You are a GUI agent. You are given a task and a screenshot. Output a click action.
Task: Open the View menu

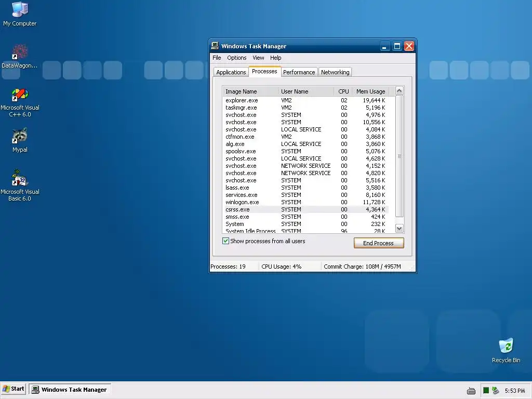[258, 58]
